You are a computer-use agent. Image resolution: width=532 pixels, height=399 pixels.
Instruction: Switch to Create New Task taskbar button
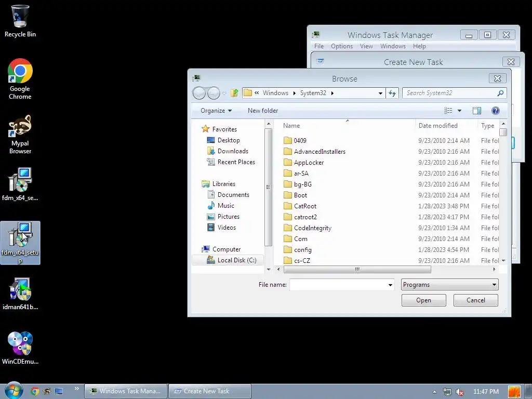[210, 391]
